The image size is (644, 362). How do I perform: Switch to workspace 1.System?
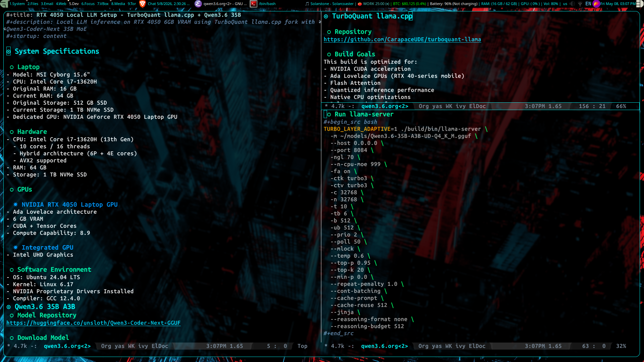click(17, 4)
